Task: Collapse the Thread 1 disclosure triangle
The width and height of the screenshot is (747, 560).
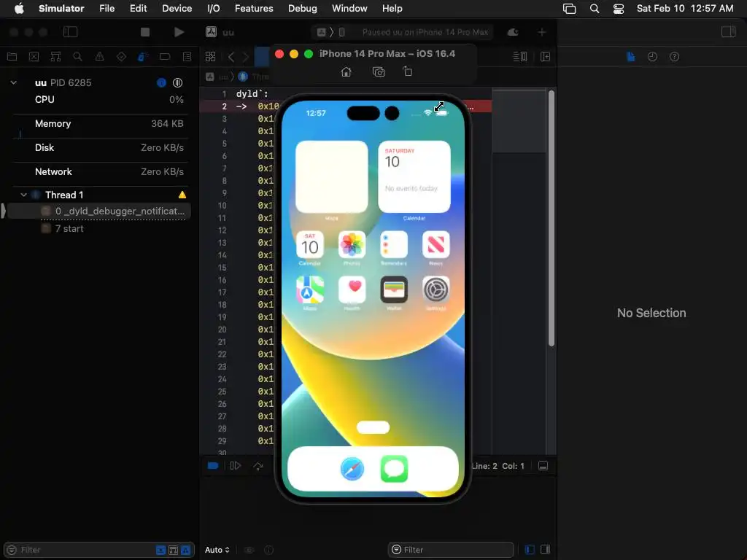Action: 23,195
